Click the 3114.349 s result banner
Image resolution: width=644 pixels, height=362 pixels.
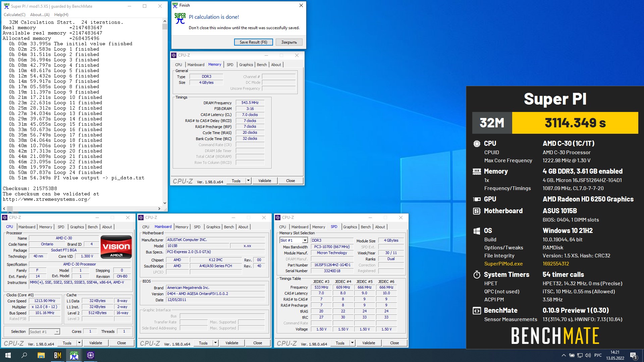point(575,123)
